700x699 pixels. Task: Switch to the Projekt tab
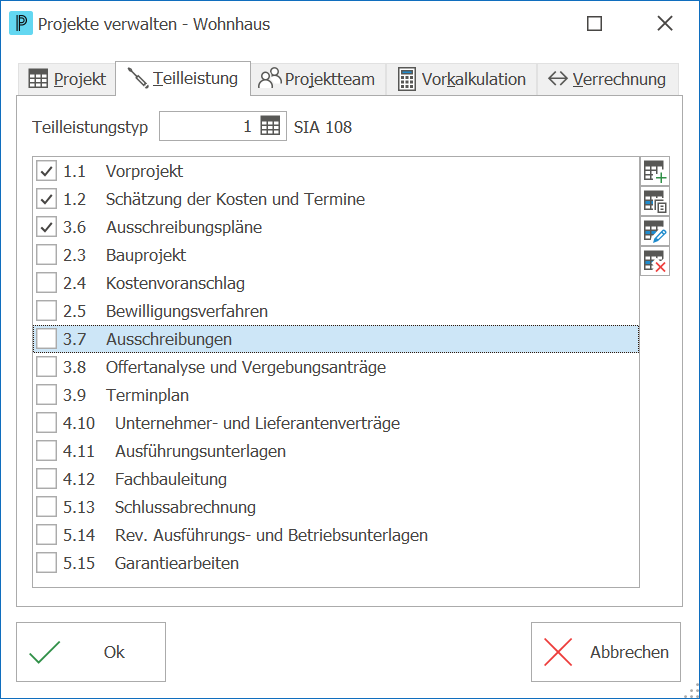point(67,79)
